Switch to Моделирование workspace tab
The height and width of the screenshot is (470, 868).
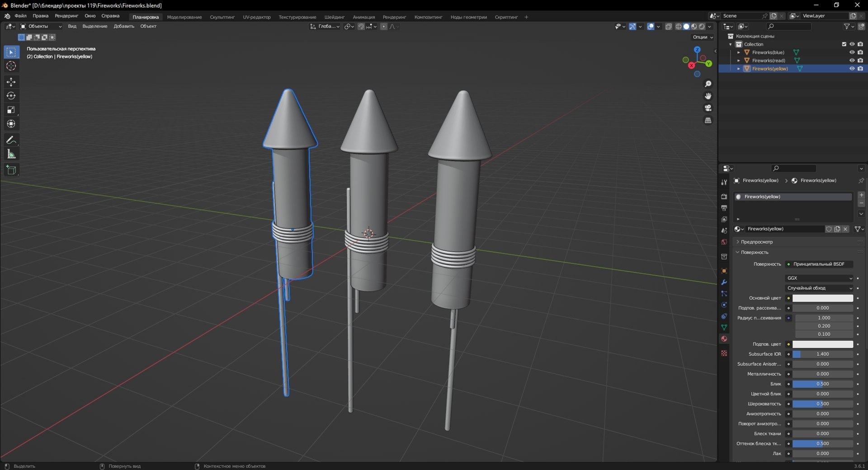tap(184, 17)
